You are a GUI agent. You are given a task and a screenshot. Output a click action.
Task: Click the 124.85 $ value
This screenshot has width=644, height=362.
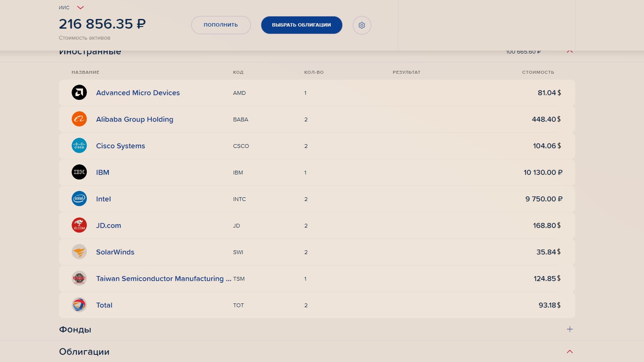tap(547, 279)
